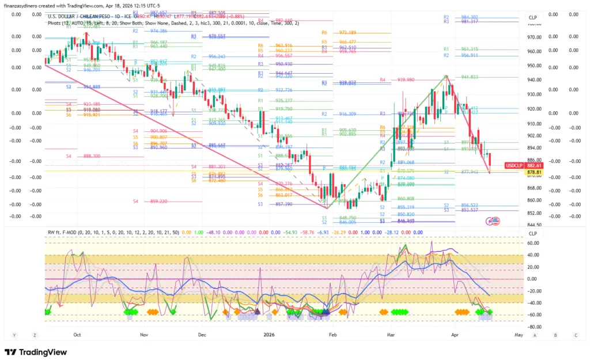
Task: Click the lightning bolt event icon
Action: 490,221
